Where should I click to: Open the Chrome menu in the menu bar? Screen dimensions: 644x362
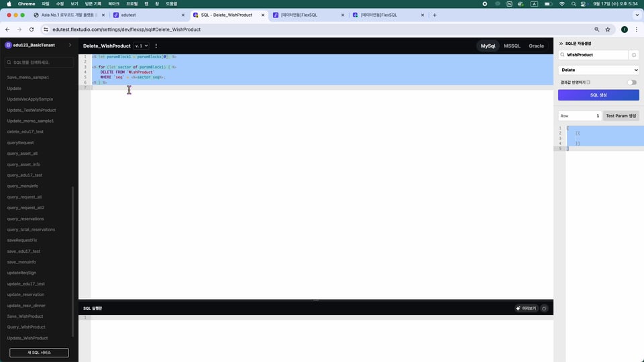point(26,4)
